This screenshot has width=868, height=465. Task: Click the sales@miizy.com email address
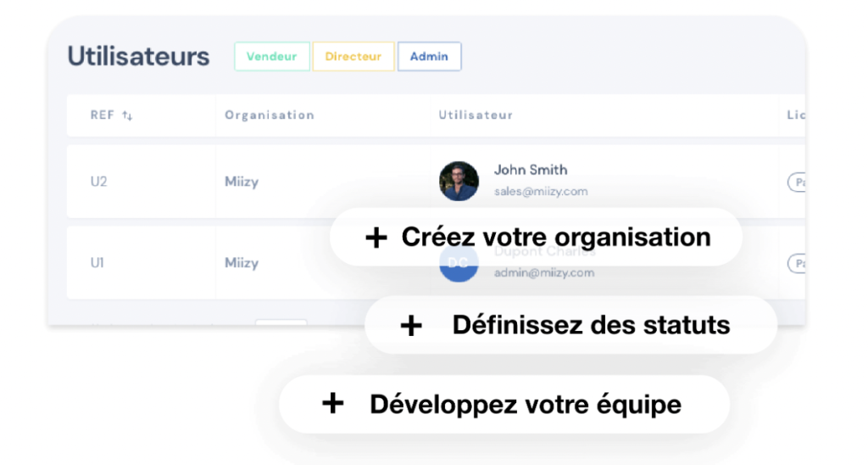pyautogui.click(x=540, y=192)
